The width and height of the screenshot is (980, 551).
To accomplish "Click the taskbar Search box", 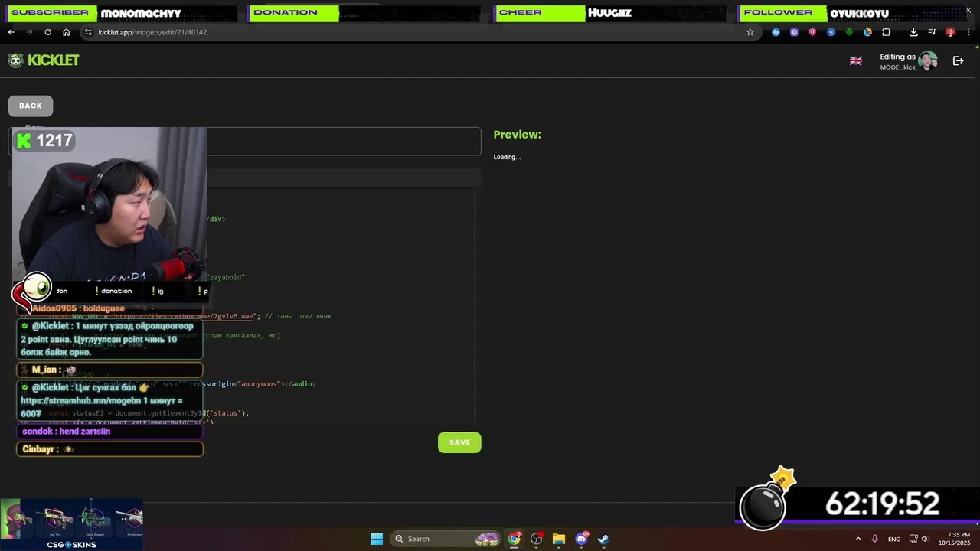I will pyautogui.click(x=446, y=539).
